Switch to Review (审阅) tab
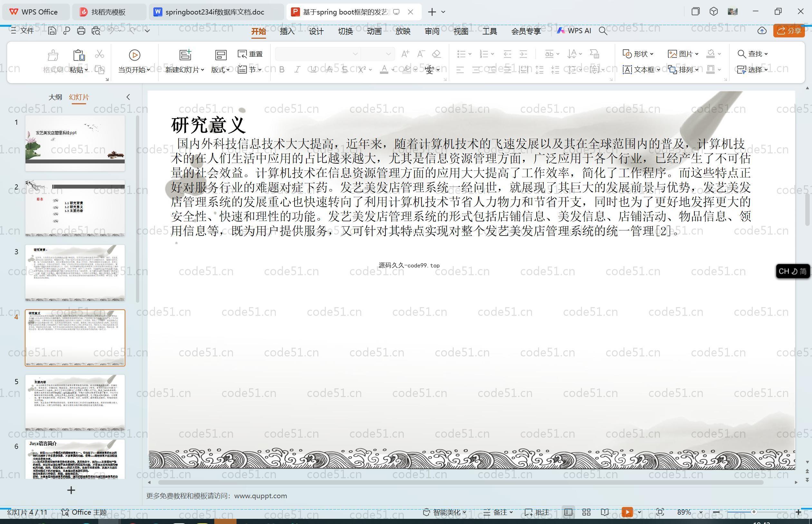This screenshot has height=524, width=812. point(432,31)
